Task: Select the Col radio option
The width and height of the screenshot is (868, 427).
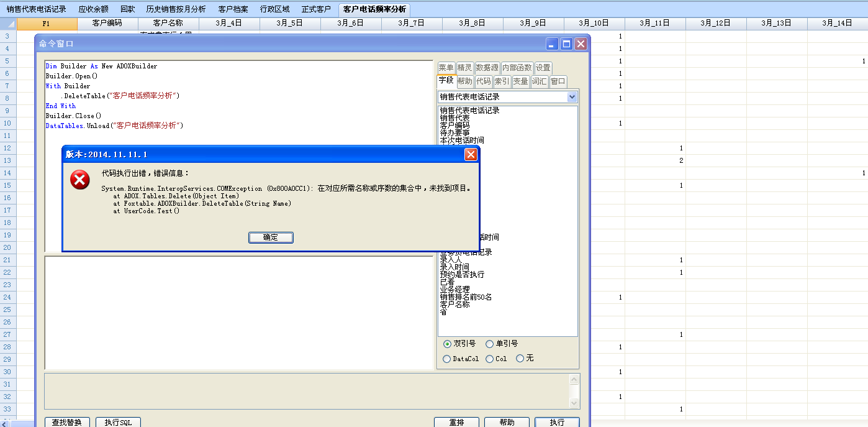Action: 490,359
